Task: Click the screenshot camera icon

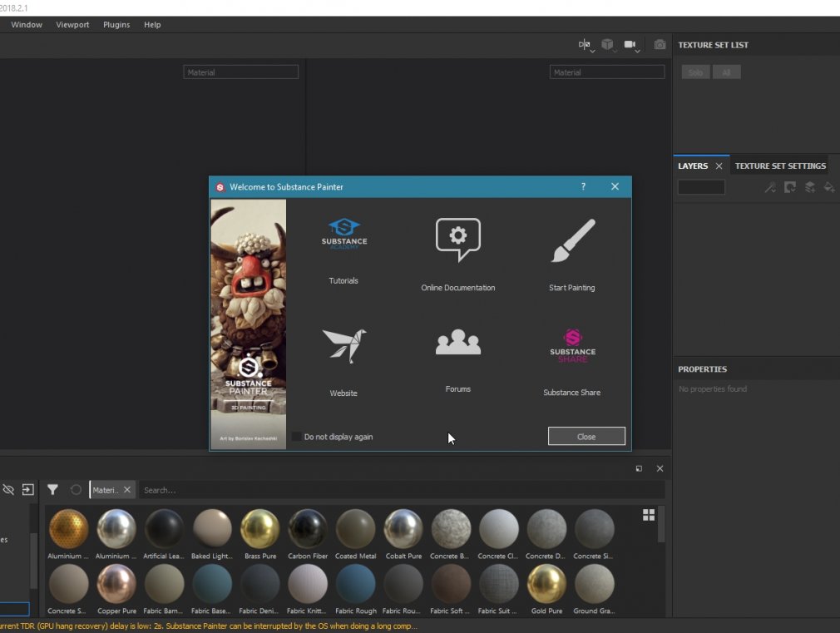Action: pos(660,44)
